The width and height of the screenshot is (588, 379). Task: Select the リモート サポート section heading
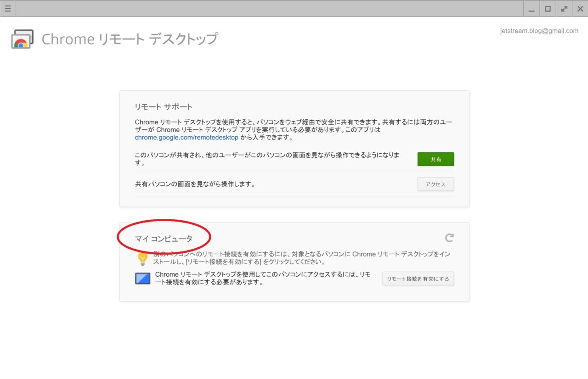(164, 107)
